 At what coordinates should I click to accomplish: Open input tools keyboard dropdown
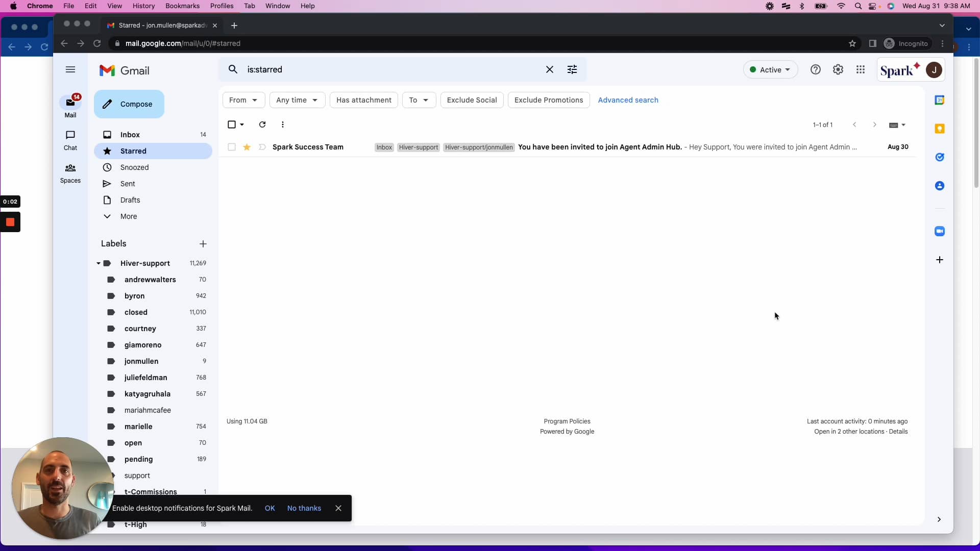point(897,125)
